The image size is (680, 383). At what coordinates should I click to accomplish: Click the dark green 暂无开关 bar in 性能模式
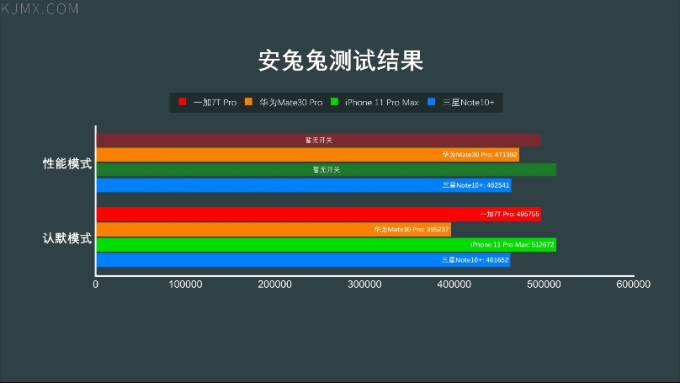(326, 170)
